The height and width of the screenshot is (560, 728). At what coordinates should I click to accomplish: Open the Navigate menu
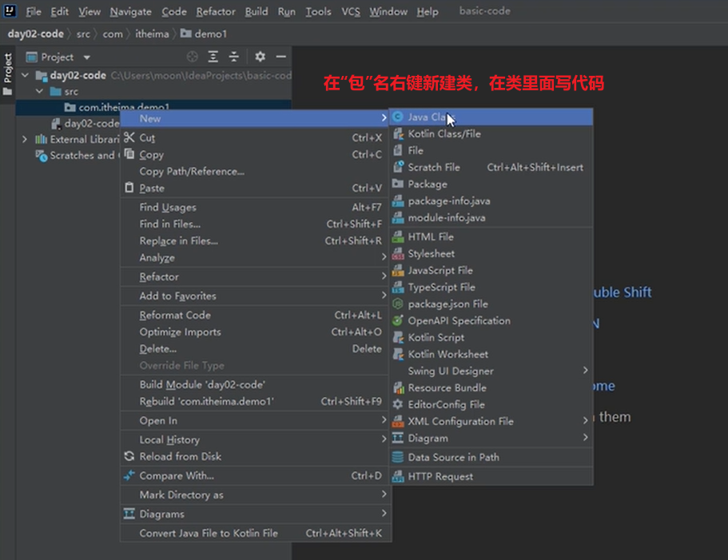(x=130, y=12)
